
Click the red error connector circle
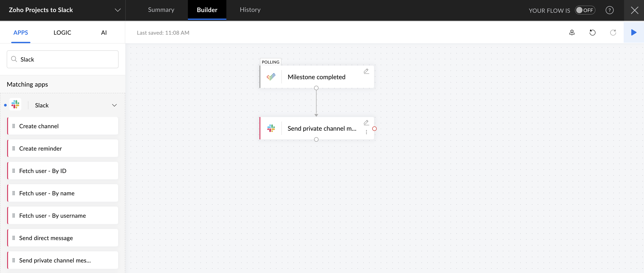[x=374, y=129]
